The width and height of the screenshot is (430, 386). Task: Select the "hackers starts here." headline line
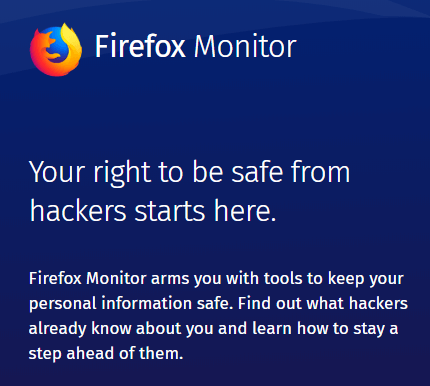[x=153, y=211]
